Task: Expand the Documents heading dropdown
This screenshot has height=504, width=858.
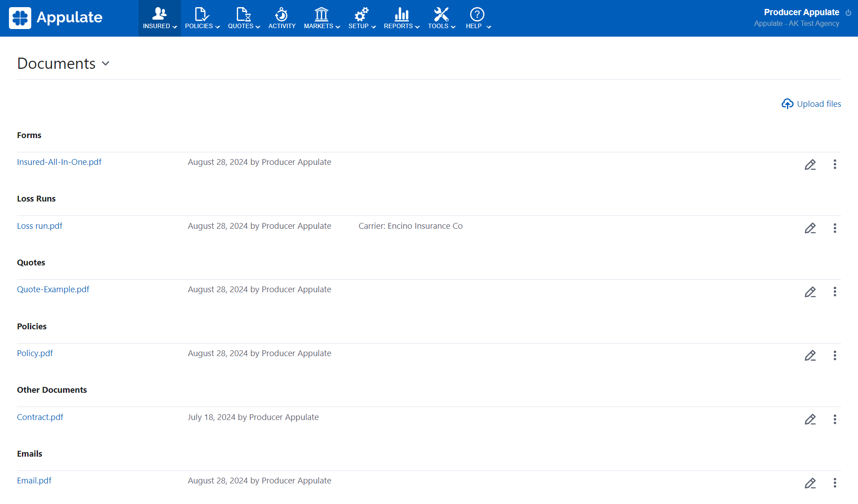Action: pyautogui.click(x=105, y=63)
